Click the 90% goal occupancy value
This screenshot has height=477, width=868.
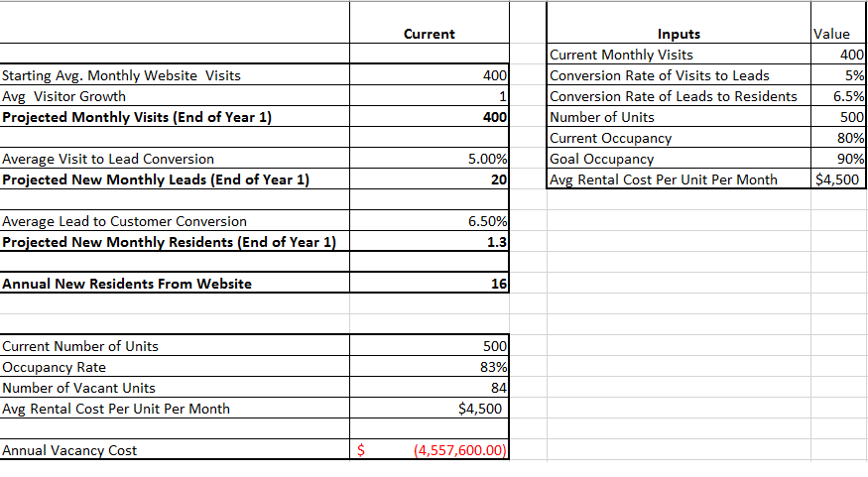[x=838, y=159]
